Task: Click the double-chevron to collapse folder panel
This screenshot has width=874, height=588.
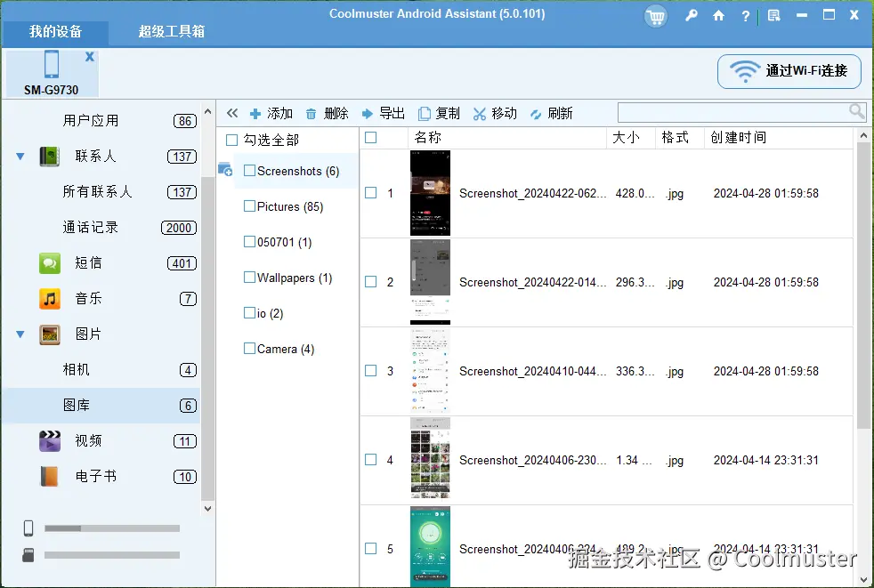Action: 231,113
